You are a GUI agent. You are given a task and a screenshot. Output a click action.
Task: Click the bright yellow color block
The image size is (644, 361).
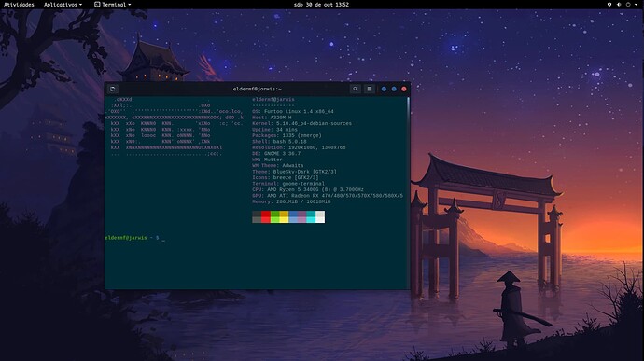(284, 220)
